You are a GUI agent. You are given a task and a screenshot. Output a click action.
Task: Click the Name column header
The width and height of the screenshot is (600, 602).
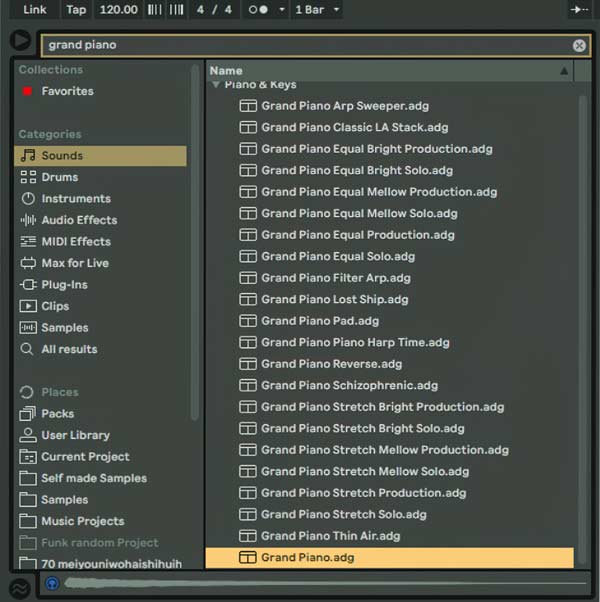pyautogui.click(x=390, y=71)
